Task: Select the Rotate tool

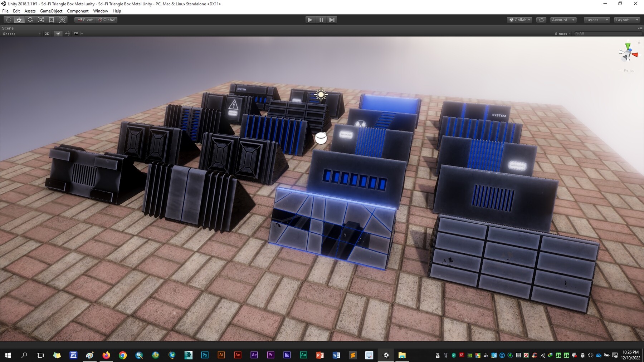Action: [30, 20]
